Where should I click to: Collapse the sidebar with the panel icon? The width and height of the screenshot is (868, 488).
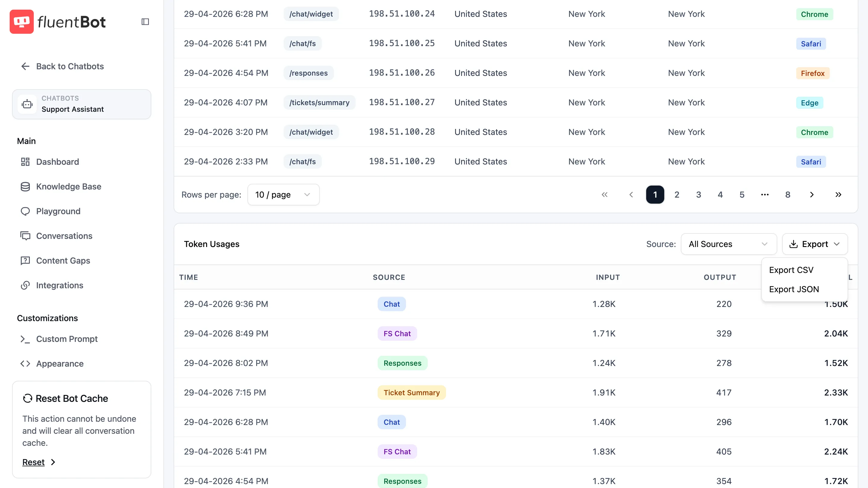pyautogui.click(x=145, y=22)
